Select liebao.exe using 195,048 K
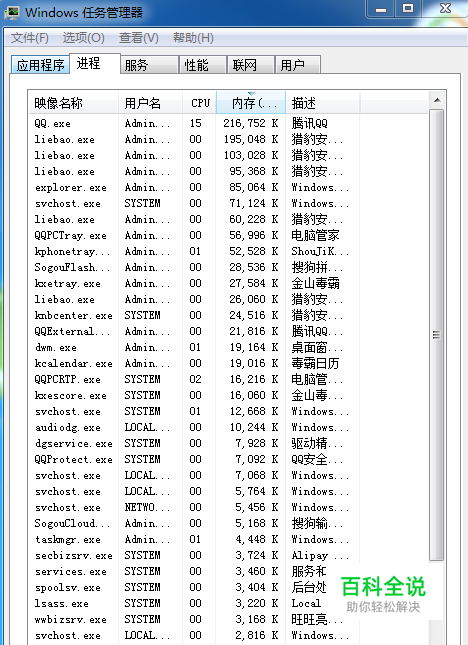Viewport: 468px width, 645px height. click(x=195, y=139)
